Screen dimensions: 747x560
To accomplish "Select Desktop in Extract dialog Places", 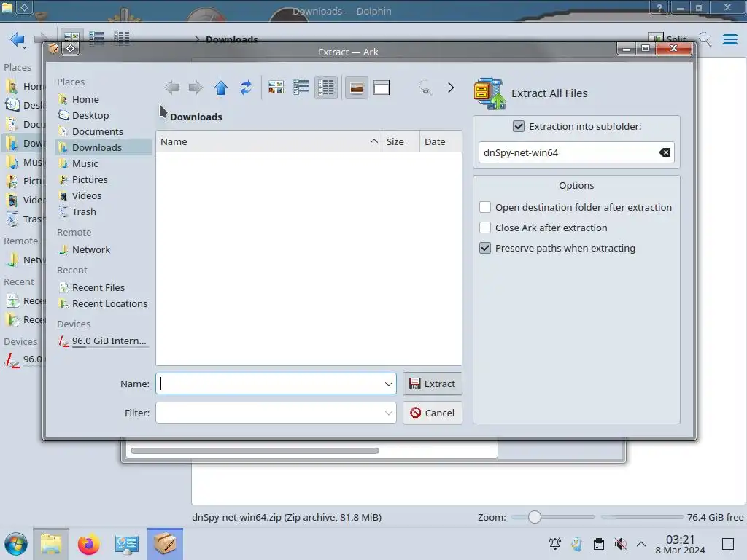I will coord(103,116).
